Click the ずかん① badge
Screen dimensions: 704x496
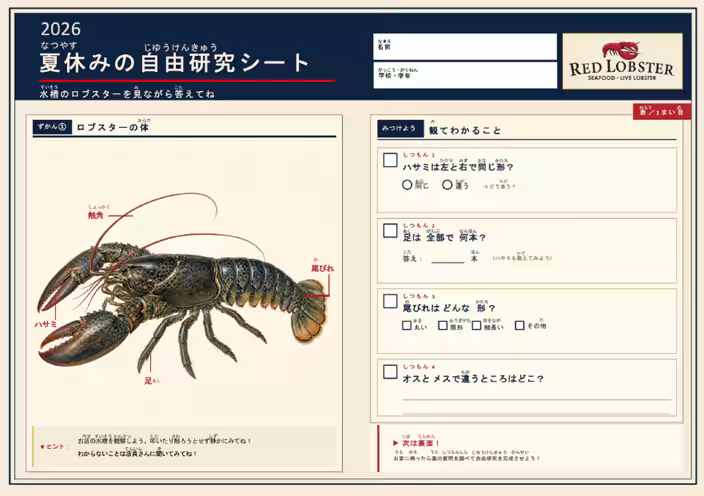pos(52,127)
